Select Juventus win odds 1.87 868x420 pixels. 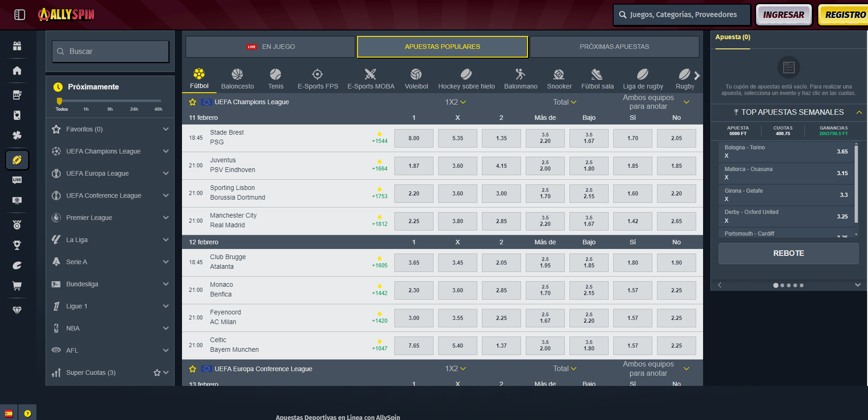point(414,166)
